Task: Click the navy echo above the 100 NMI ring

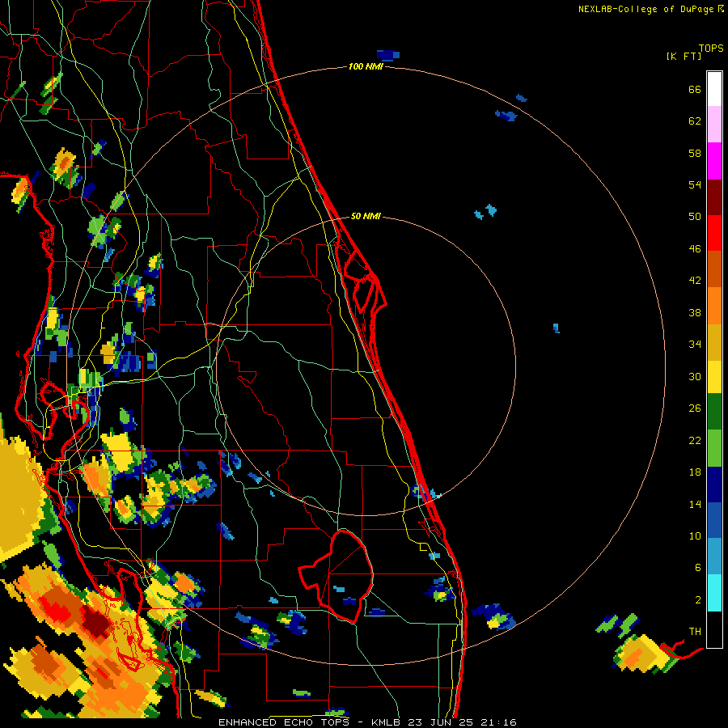Action: pos(388,55)
